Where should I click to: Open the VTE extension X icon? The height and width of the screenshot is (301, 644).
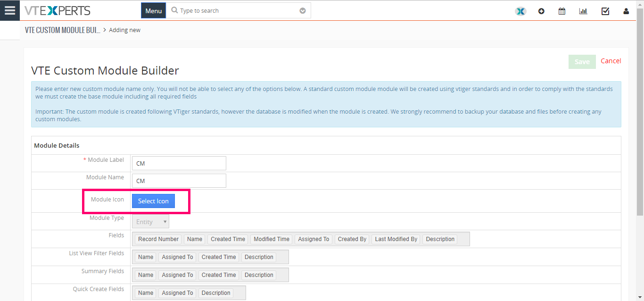(520, 11)
